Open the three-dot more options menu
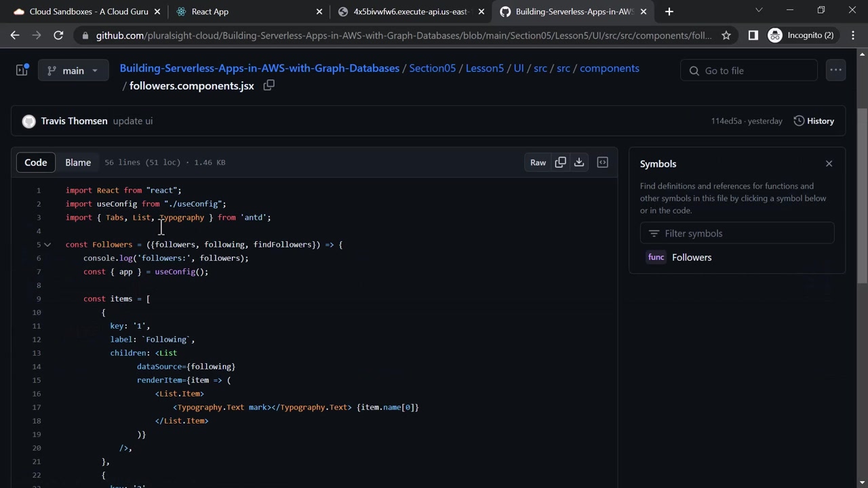This screenshot has height=488, width=868. point(835,70)
